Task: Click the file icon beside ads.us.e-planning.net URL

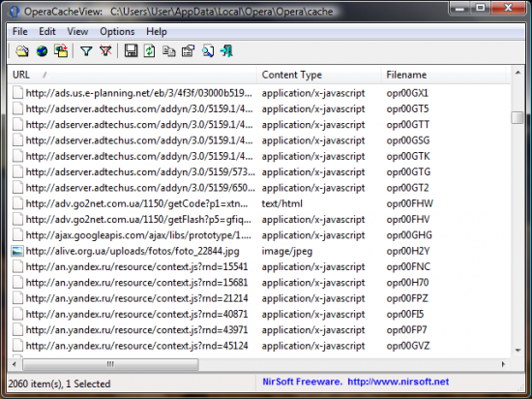Action: [x=17, y=93]
